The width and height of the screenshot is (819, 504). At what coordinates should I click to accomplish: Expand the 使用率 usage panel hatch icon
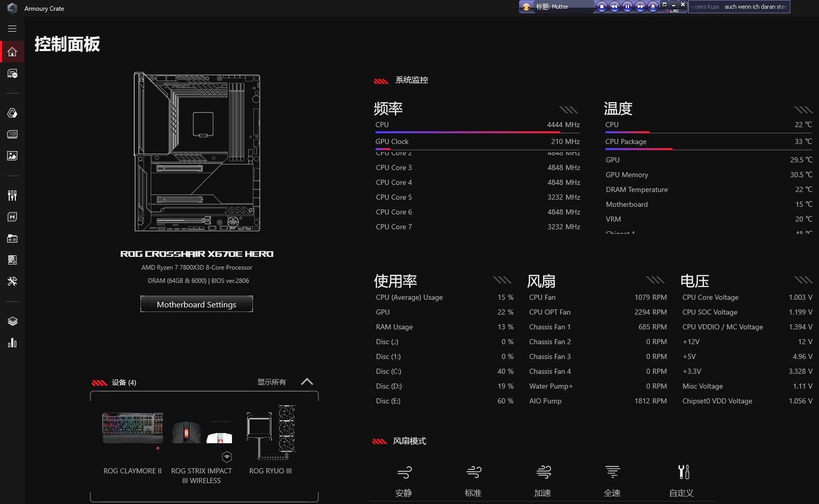pyautogui.click(x=502, y=279)
